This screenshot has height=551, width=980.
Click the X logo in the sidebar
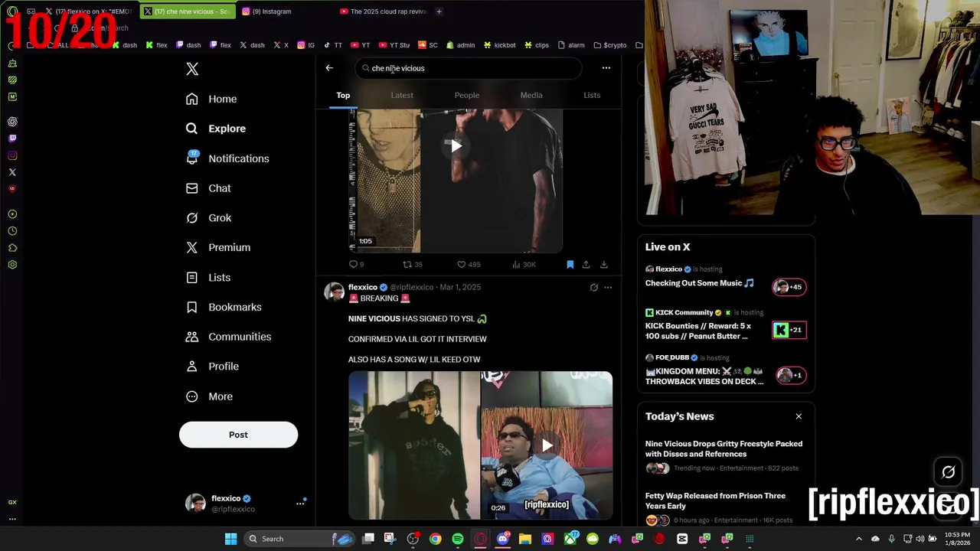tap(192, 69)
